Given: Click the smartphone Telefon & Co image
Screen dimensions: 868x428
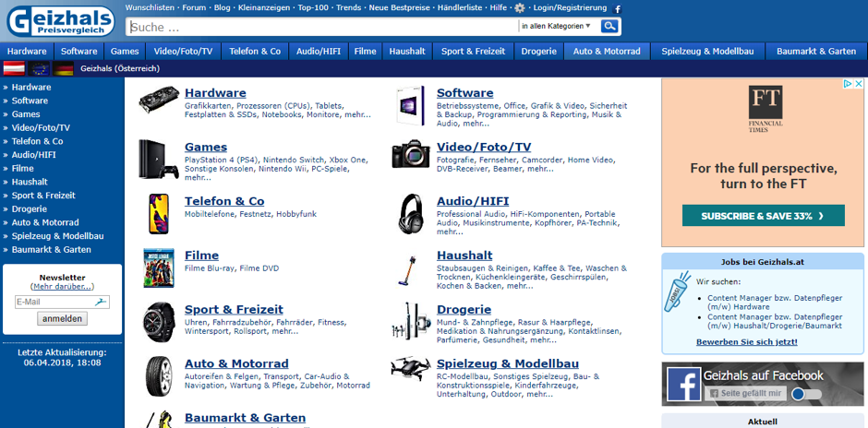Looking at the screenshot, I should (159, 213).
